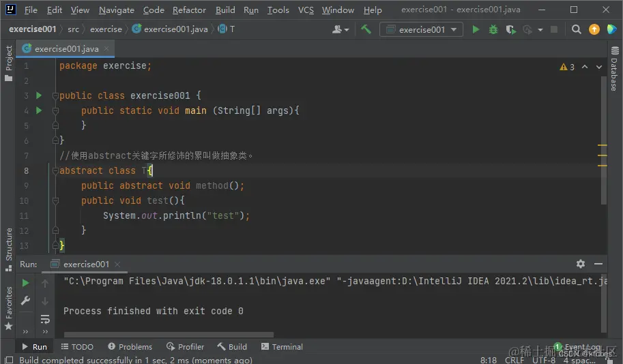Open the Tools menu
The image size is (623, 364).
(278, 10)
